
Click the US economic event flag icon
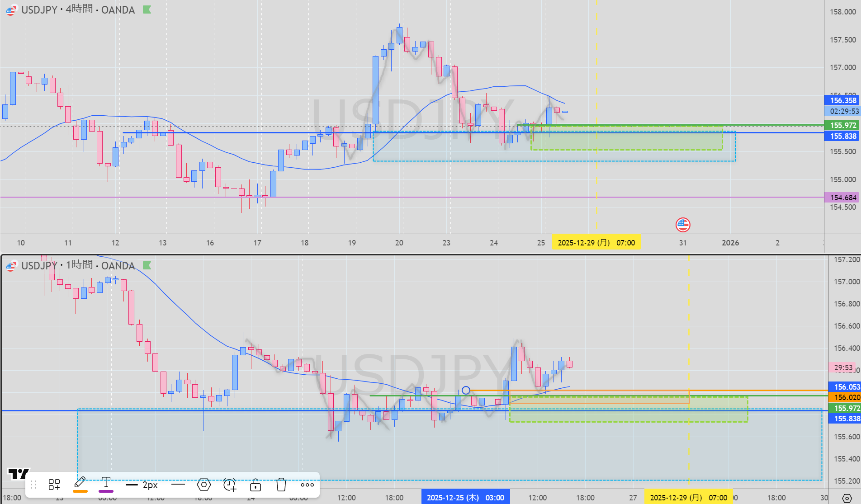pos(682,224)
